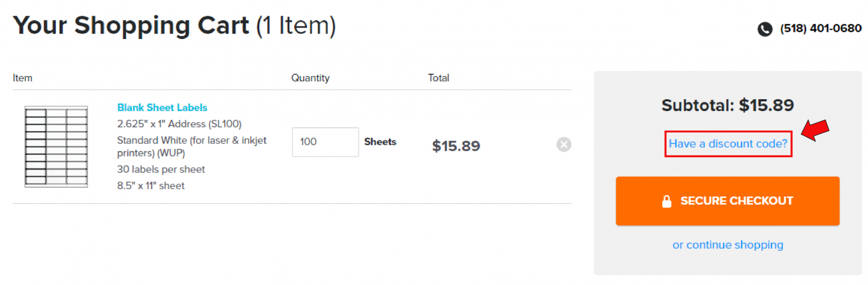Click the Subtotal $15.89 text
The image size is (868, 285).
pos(727,105)
